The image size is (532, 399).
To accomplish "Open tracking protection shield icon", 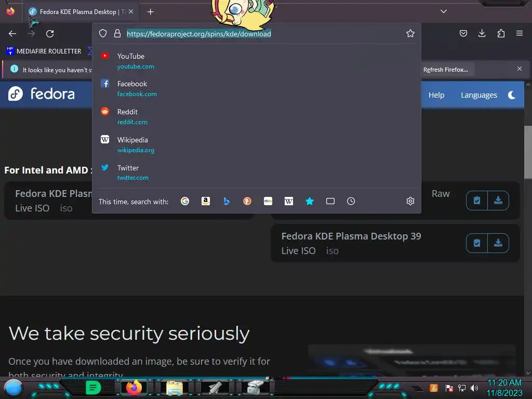I will [x=103, y=33].
